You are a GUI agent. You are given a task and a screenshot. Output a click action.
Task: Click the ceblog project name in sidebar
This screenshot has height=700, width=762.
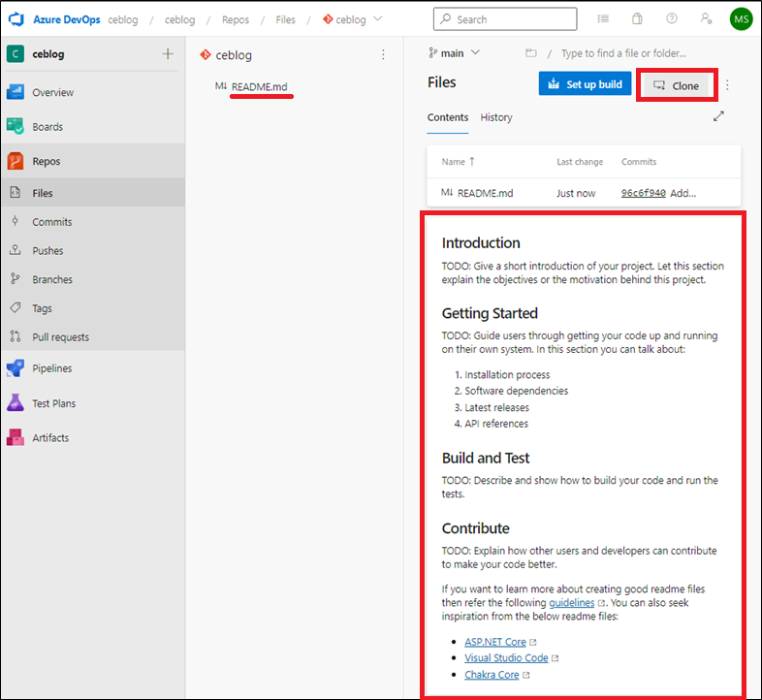coord(48,54)
